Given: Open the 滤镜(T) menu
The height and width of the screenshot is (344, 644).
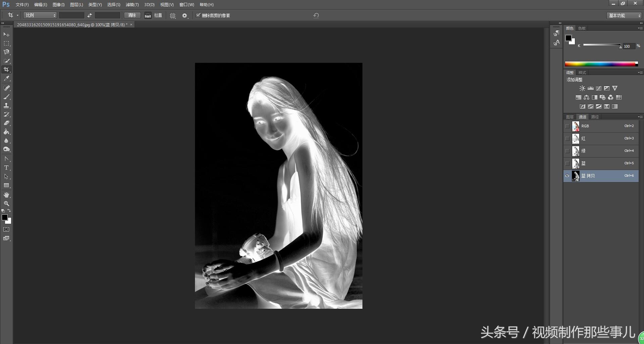Looking at the screenshot, I should 132,5.
